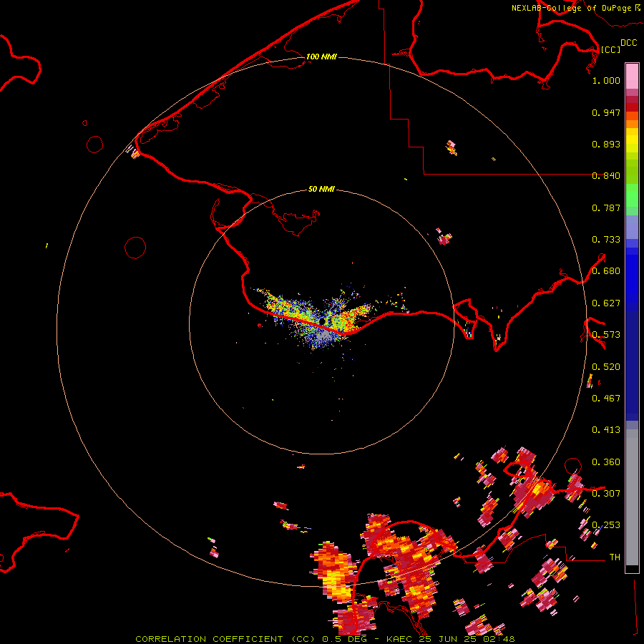
Task: Click the Correlation Coefficient caption at bottom
Action: point(325,639)
